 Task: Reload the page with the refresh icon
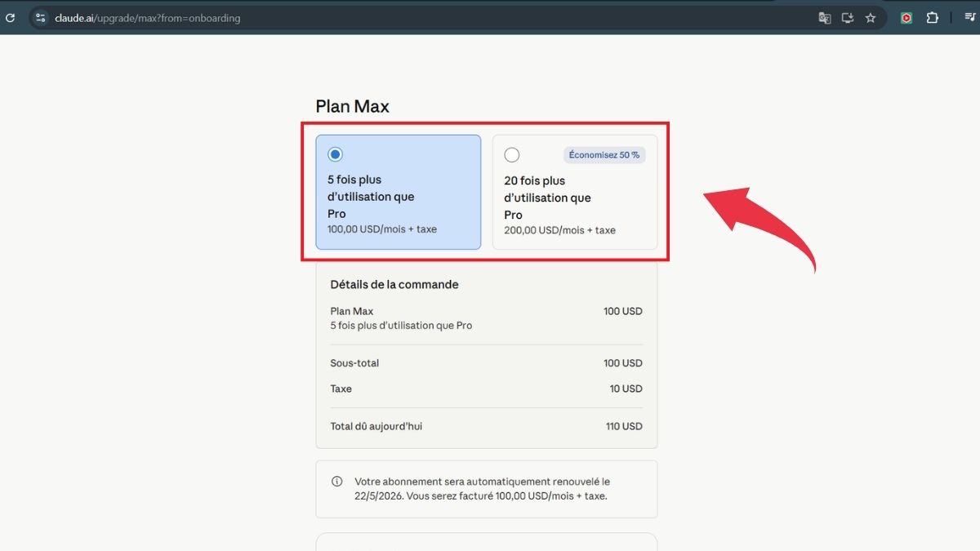click(x=10, y=18)
